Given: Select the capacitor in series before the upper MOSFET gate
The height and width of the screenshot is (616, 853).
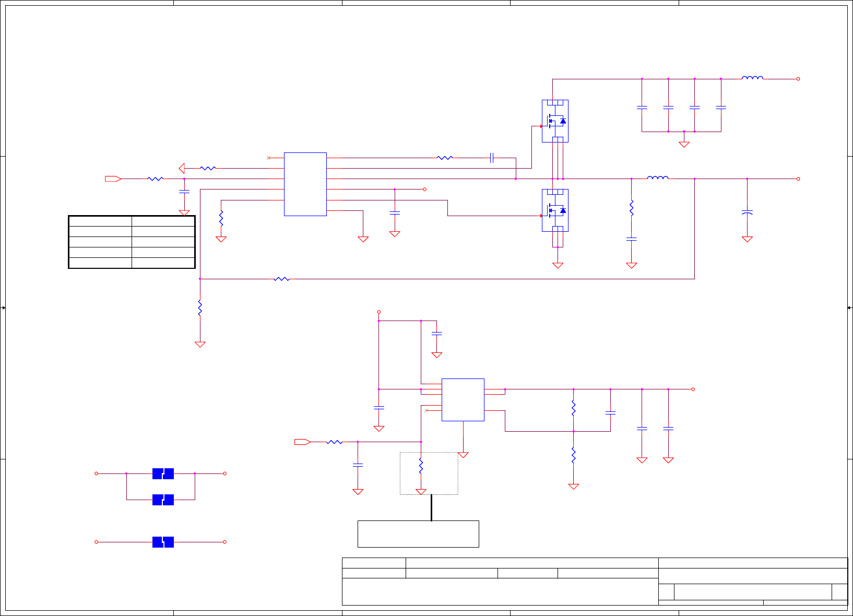Looking at the screenshot, I should pos(492,158).
